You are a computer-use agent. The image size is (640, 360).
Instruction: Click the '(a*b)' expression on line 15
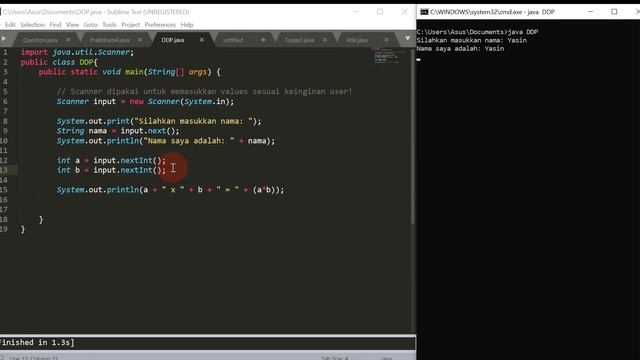pos(264,190)
